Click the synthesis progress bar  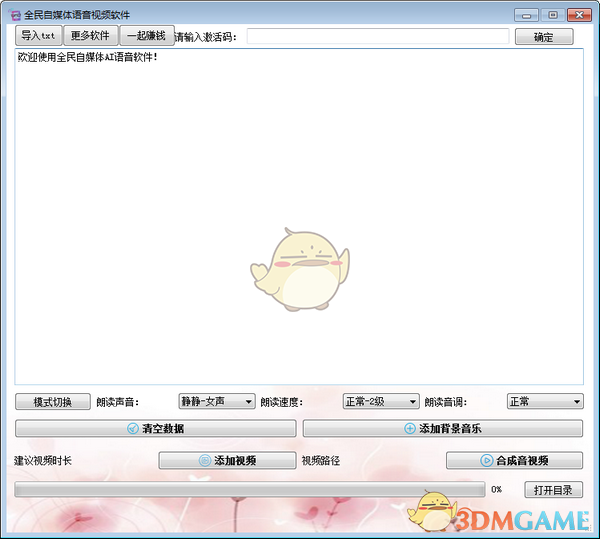(x=250, y=490)
